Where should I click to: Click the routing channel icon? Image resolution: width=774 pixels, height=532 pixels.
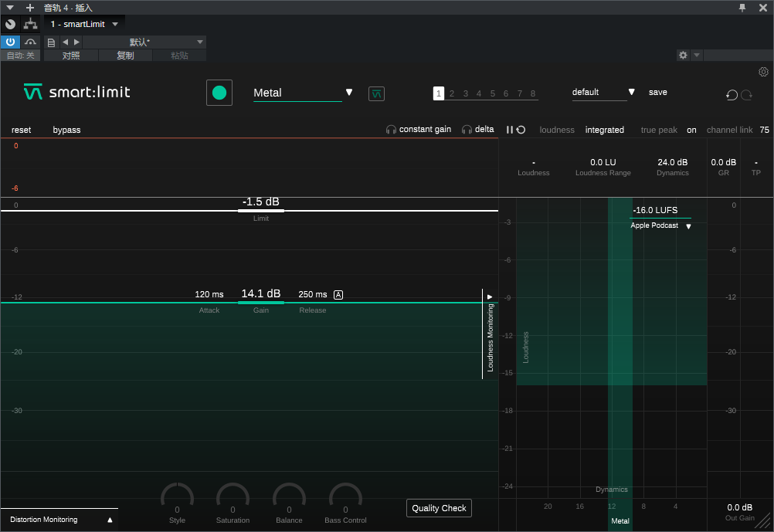pyautogui.click(x=31, y=24)
